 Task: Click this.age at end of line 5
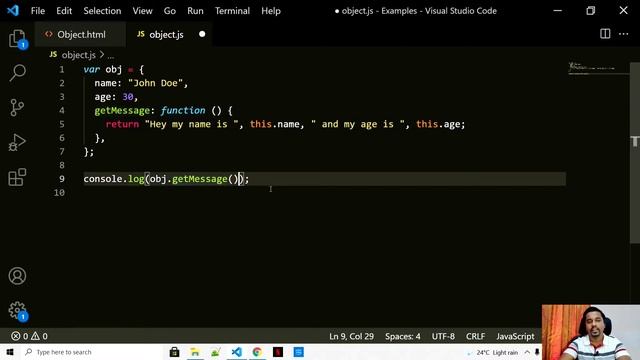(x=438, y=124)
